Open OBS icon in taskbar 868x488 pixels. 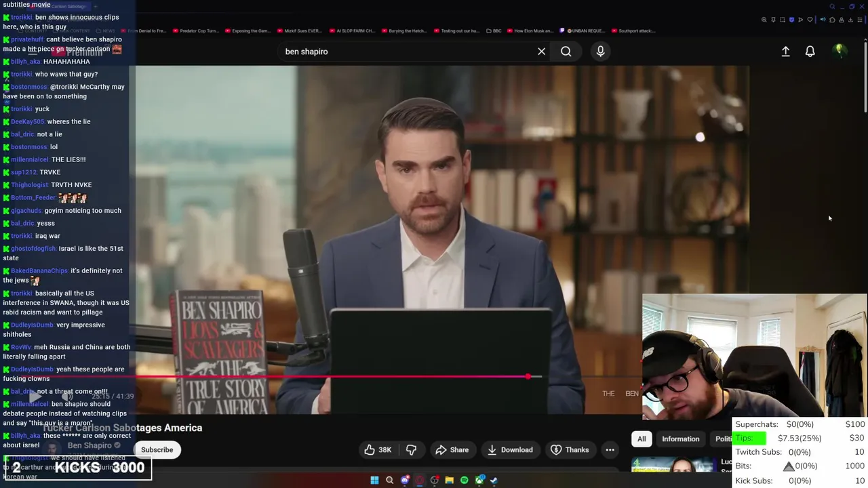pyautogui.click(x=435, y=480)
